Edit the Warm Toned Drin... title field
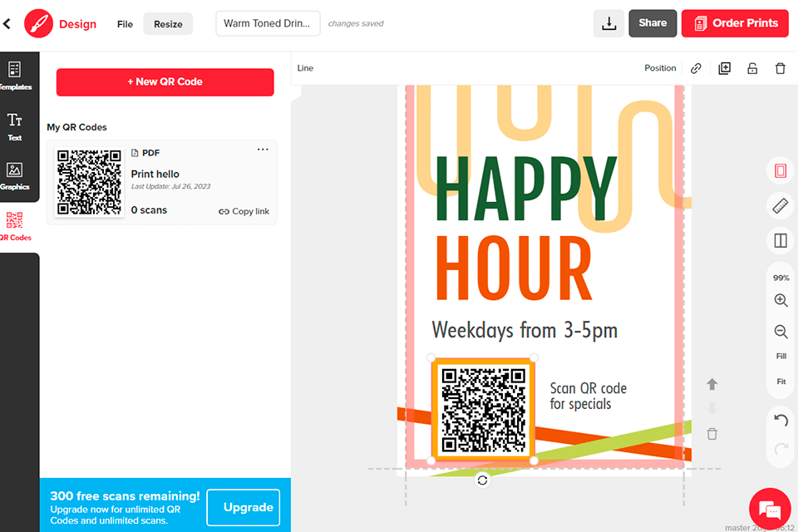 268,23
